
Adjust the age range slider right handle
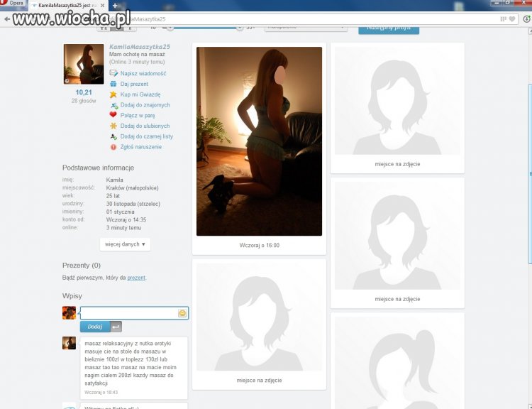240,28
